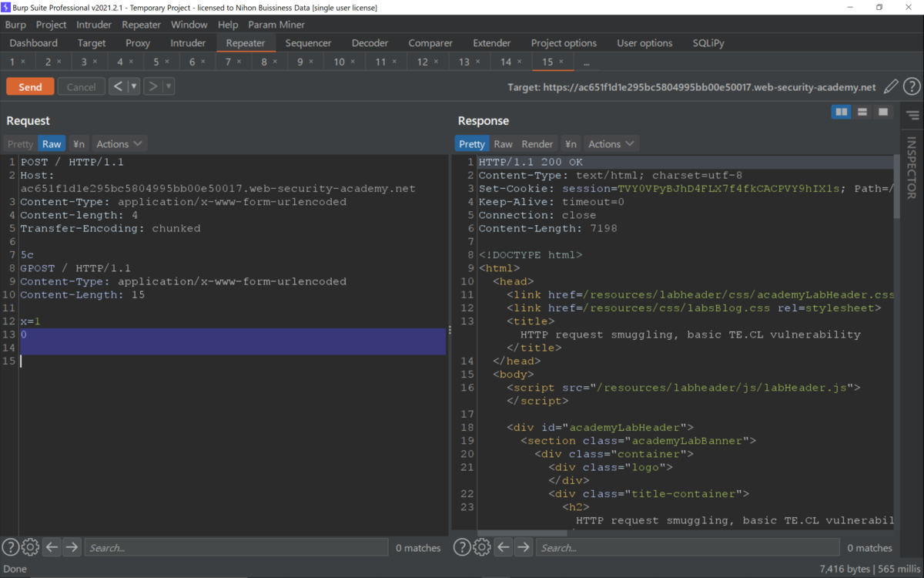This screenshot has height=578, width=924.
Task: Click the Burp Suite logo in title bar
Action: [x=7, y=7]
